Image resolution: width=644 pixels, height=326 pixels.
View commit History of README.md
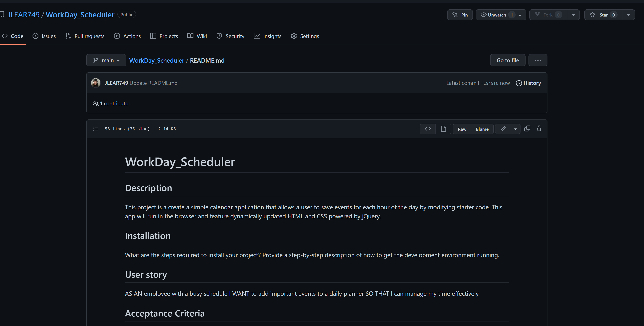(x=528, y=83)
